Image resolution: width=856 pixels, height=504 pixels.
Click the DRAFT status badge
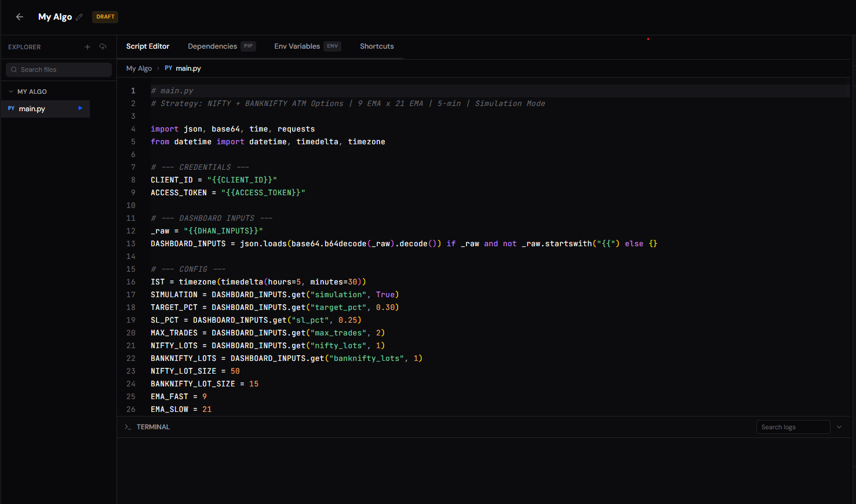105,17
